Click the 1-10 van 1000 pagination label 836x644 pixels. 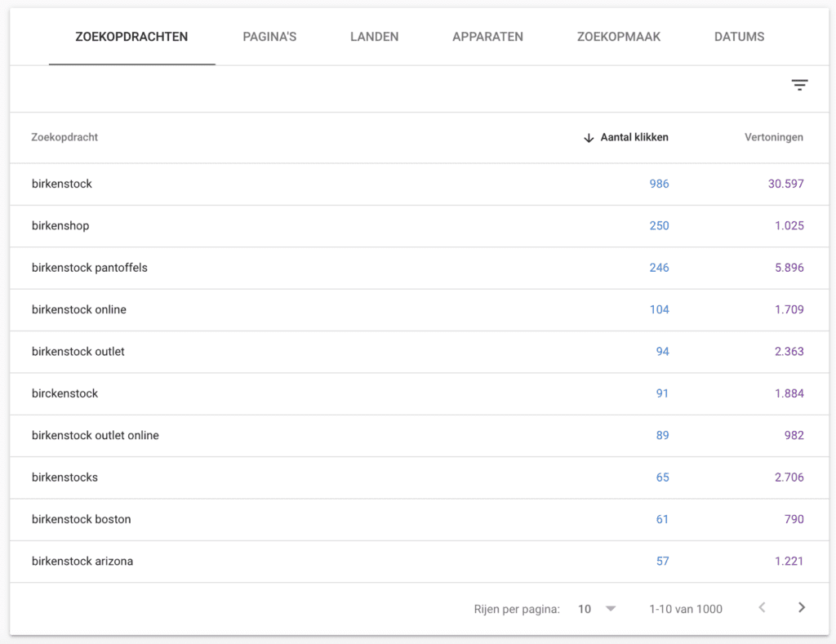pos(686,609)
